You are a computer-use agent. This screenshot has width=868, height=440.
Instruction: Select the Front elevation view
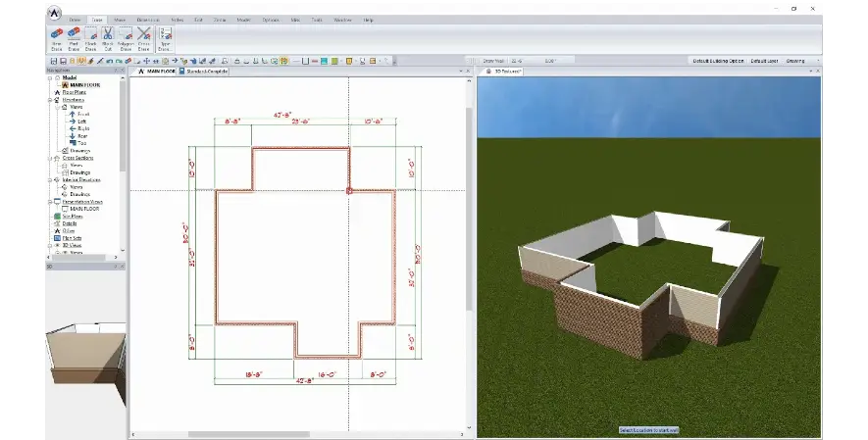coord(82,115)
